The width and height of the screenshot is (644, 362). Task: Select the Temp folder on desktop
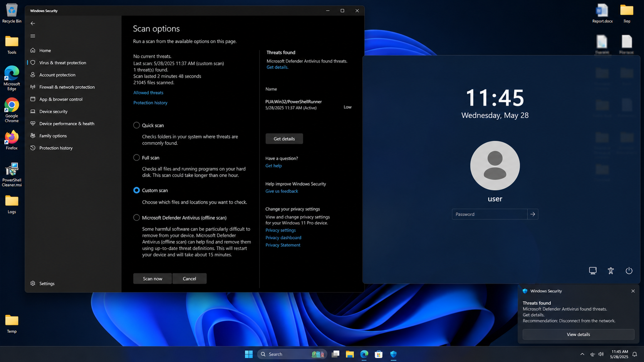12,324
